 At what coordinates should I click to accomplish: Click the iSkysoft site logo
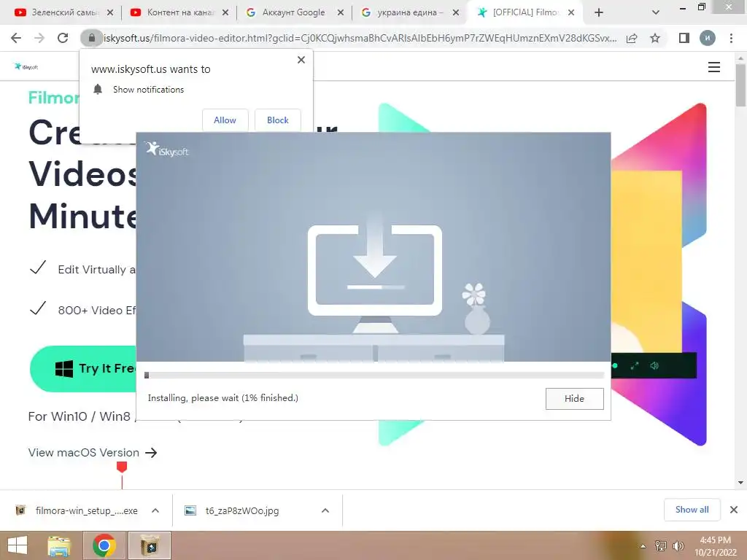(26, 66)
